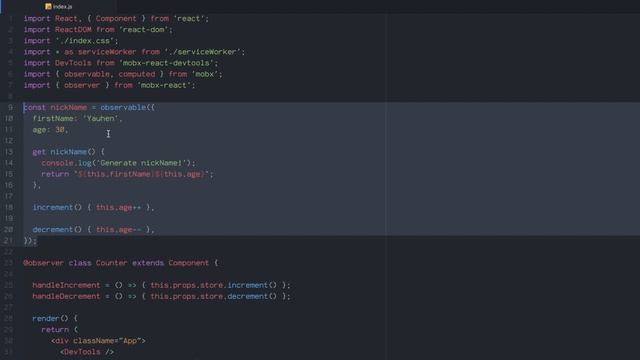Click 'mobx-react' string on line 7
The width and height of the screenshot is (640, 360).
164,85
